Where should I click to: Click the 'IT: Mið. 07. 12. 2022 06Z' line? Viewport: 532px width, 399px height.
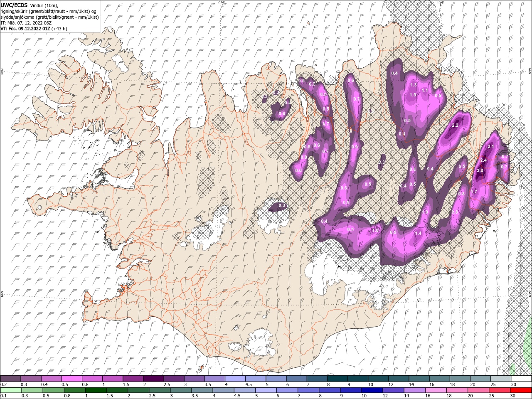pos(25,23)
